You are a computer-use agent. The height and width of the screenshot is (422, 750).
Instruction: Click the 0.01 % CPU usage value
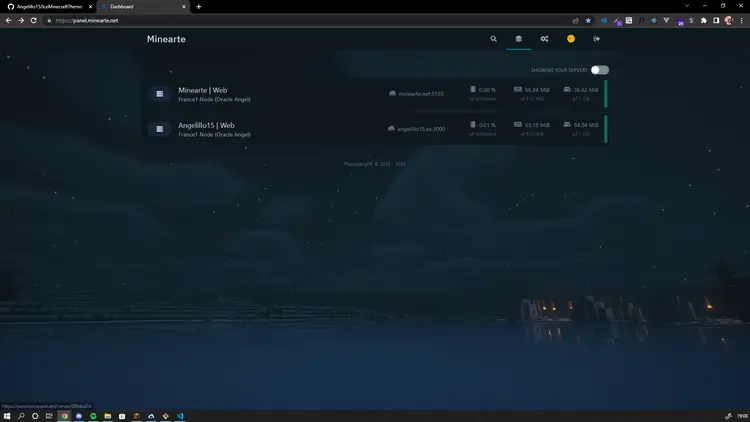tap(487, 125)
